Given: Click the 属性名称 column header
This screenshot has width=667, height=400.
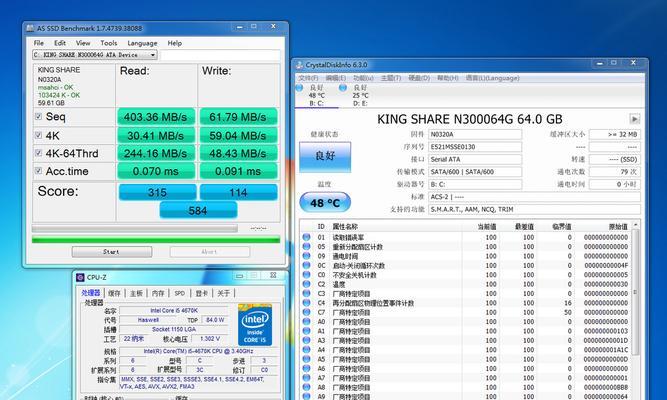Looking at the screenshot, I should pos(345,226).
